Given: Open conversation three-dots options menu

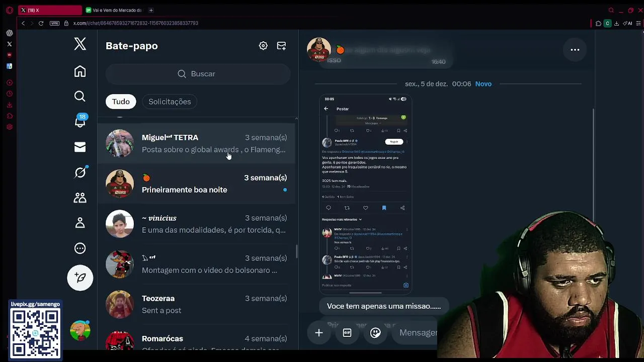Looking at the screenshot, I should (575, 50).
